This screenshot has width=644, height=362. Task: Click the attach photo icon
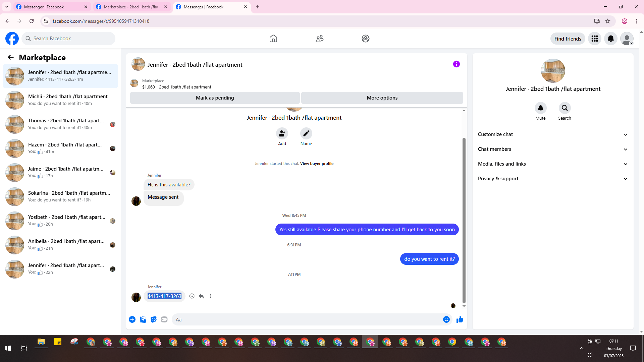(x=143, y=319)
